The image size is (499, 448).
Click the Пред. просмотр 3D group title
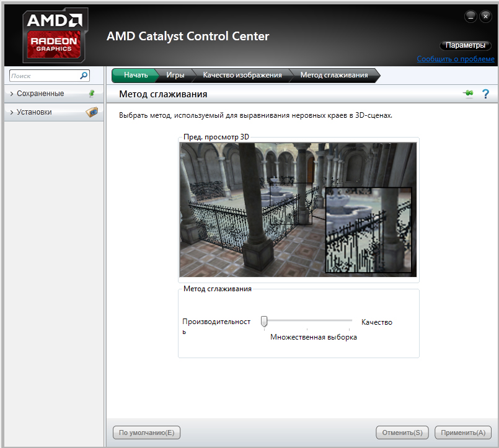pyautogui.click(x=216, y=137)
